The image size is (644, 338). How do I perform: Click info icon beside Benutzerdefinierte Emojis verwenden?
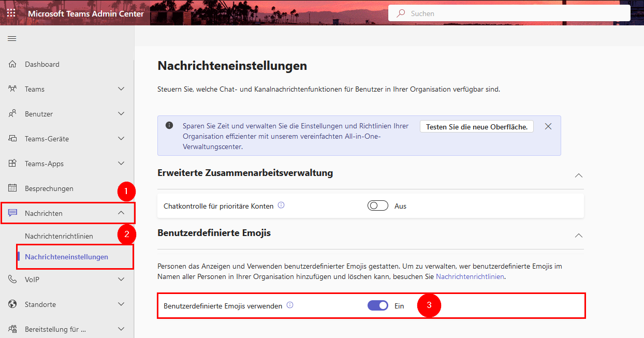coord(290,305)
